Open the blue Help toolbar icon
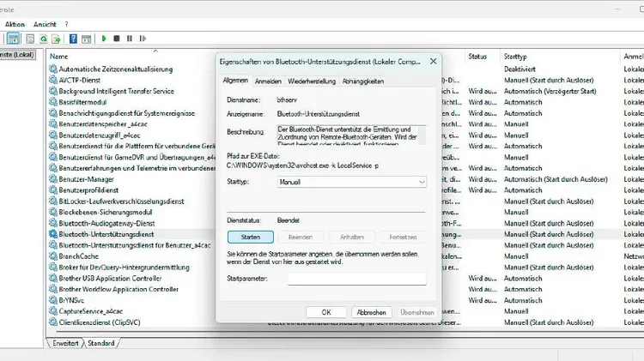 [x=73, y=39]
